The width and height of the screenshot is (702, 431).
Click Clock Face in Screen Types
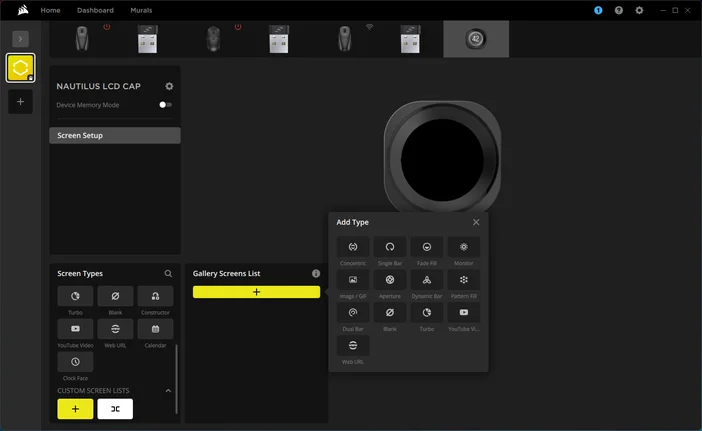pos(75,362)
